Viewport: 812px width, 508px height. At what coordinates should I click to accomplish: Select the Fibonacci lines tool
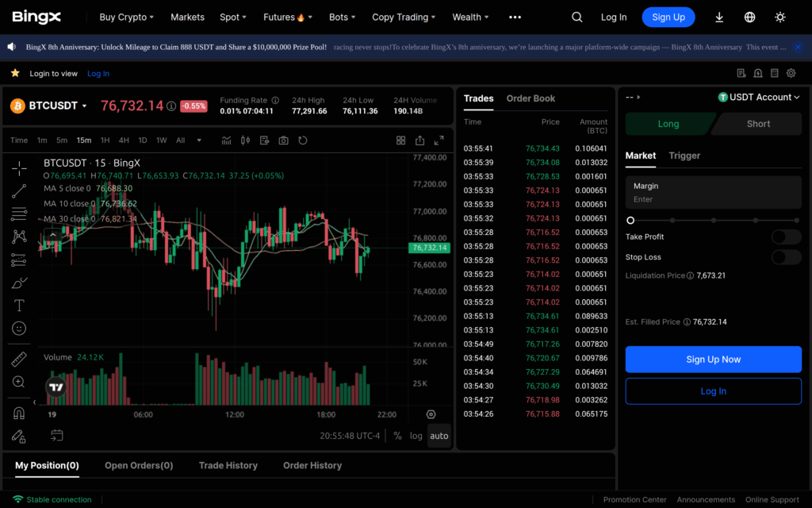19,214
